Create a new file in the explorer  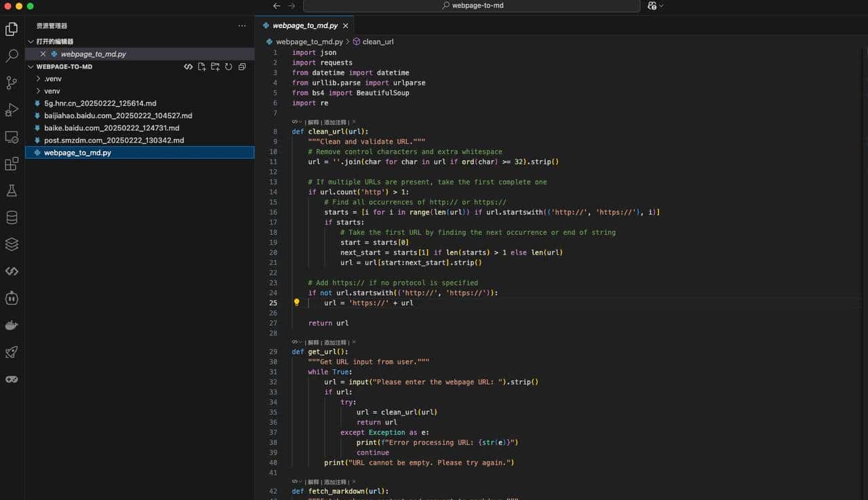tap(202, 66)
